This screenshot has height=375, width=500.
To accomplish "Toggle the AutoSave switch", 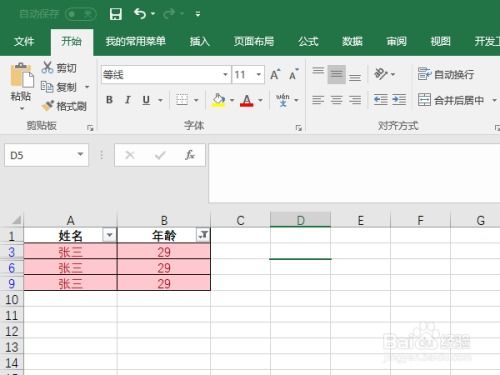I will click(x=81, y=14).
